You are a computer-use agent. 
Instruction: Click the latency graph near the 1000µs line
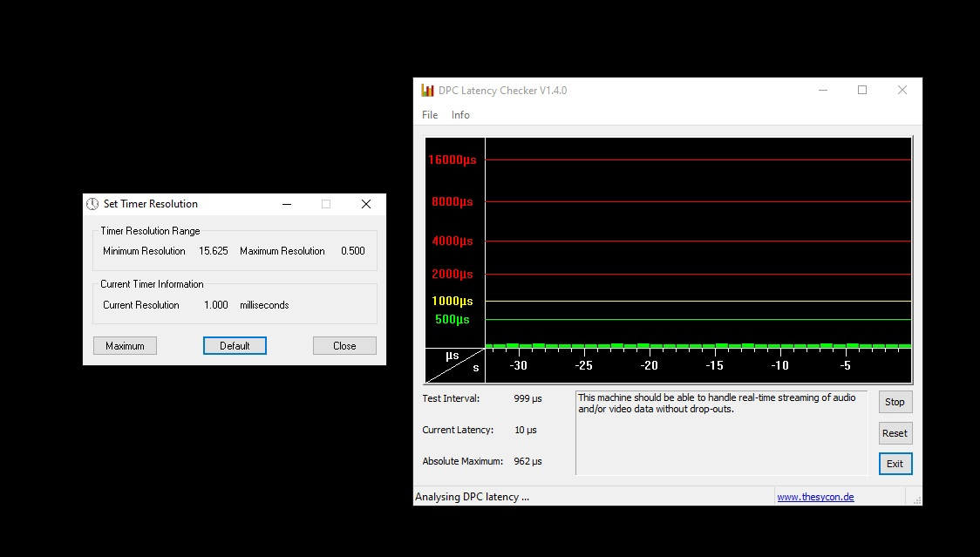click(698, 301)
